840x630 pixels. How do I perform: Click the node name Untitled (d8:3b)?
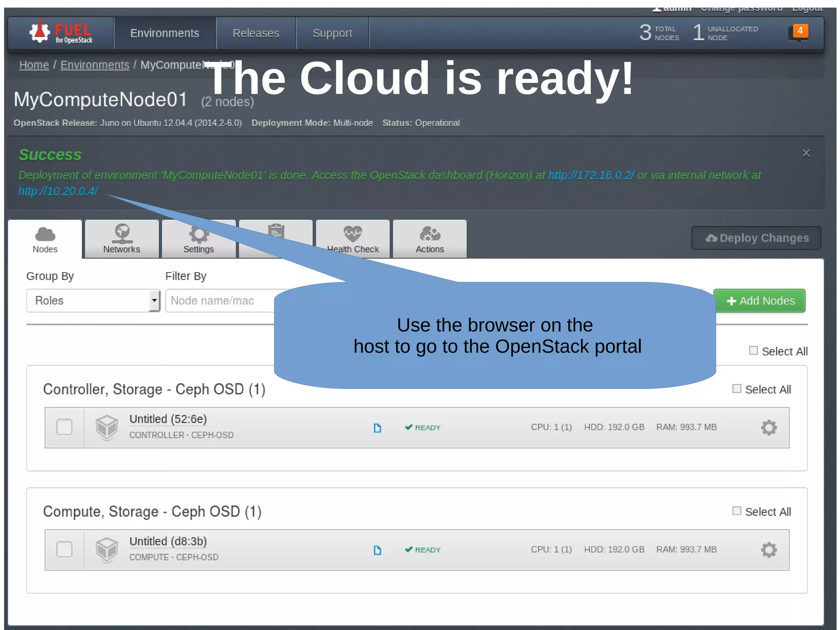point(168,541)
